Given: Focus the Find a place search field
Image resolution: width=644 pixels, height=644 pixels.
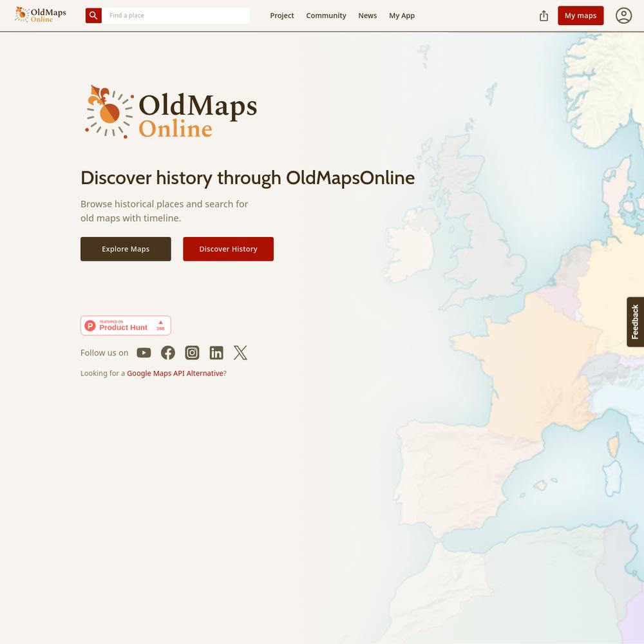Looking at the screenshot, I should (176, 15).
